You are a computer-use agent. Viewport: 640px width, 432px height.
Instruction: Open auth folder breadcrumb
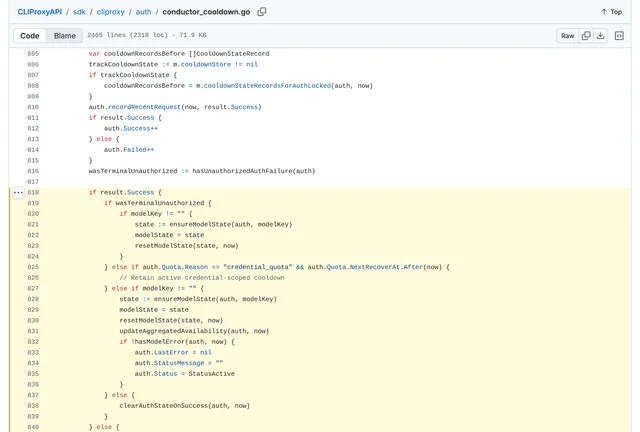click(x=143, y=12)
